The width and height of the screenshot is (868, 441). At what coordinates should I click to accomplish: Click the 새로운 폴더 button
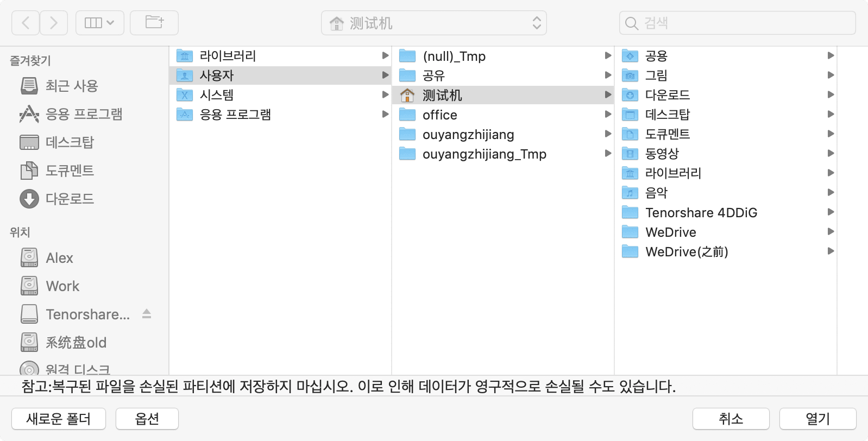pos(59,419)
